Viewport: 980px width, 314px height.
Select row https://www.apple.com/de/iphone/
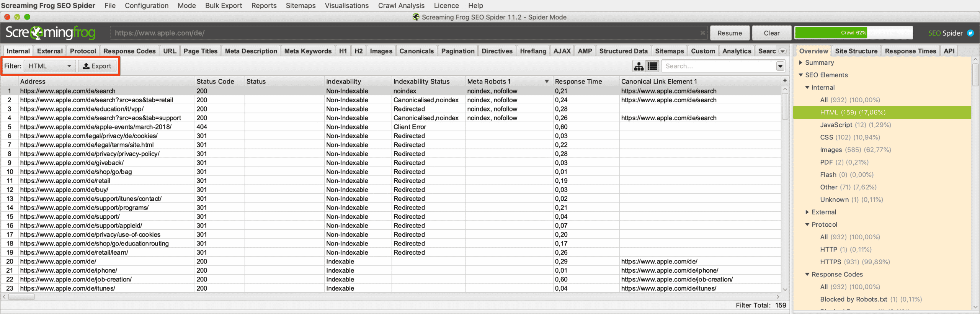tap(390, 270)
